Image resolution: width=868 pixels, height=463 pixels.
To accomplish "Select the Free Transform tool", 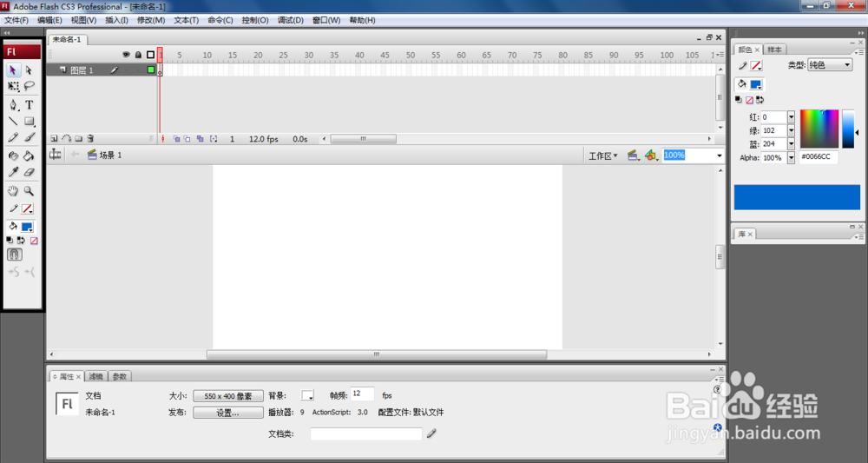I will click(13, 86).
